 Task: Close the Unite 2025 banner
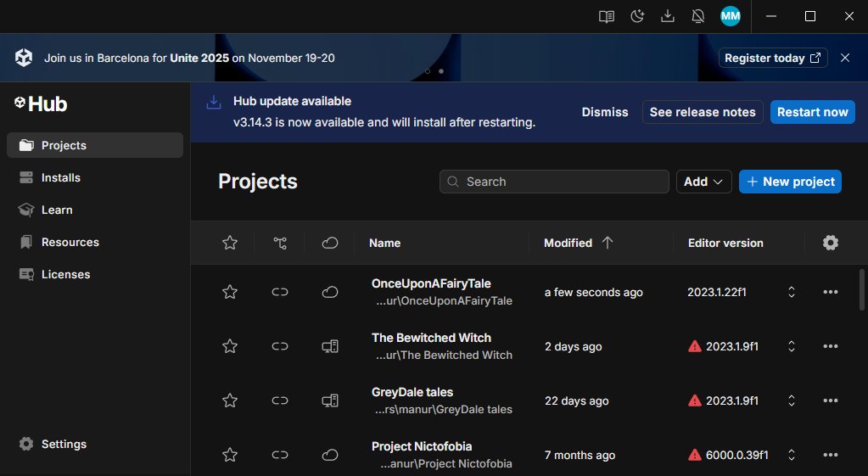(x=845, y=58)
